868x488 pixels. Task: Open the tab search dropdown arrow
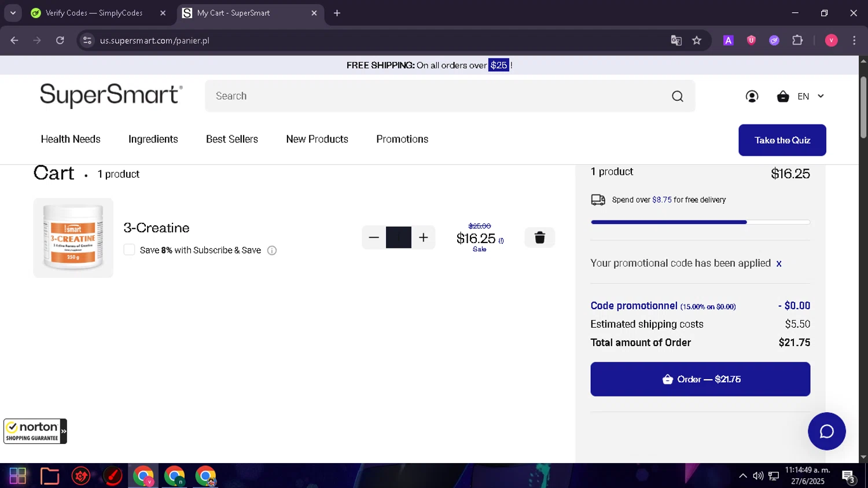tap(13, 13)
